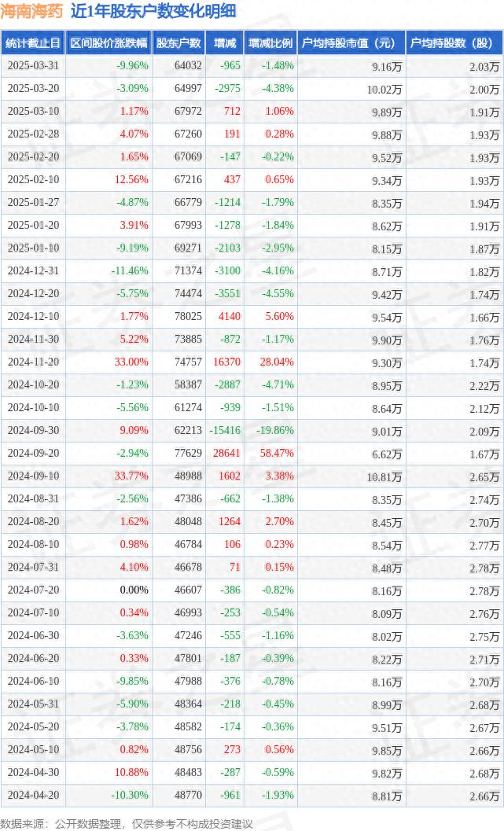Click shareholder count 67069
Screen dimensions: 504x831
click(188, 157)
